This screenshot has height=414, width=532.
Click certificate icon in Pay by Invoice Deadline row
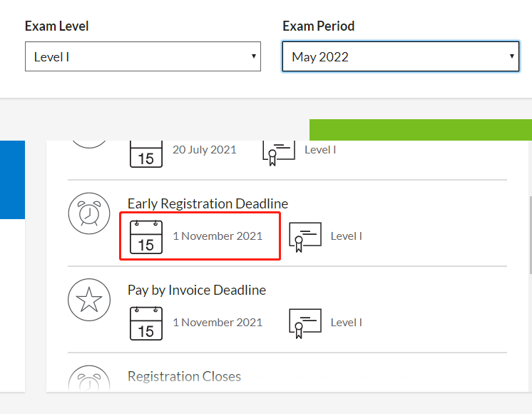(305, 323)
